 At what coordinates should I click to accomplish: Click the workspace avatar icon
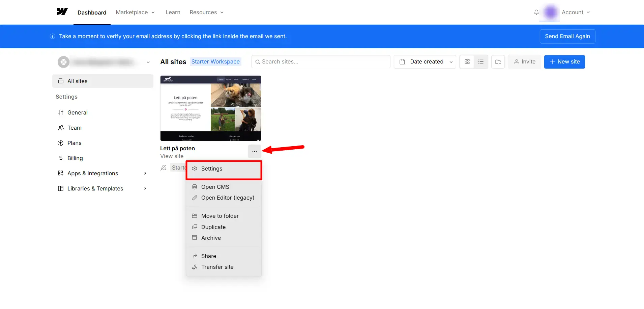[63, 62]
